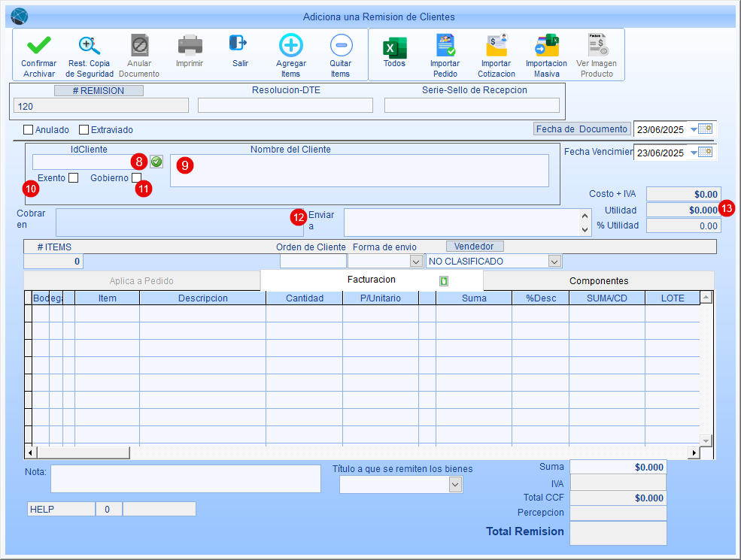
Task: Click the grid's horizontal scrollbar thumb
Action: pyautogui.click(x=84, y=453)
